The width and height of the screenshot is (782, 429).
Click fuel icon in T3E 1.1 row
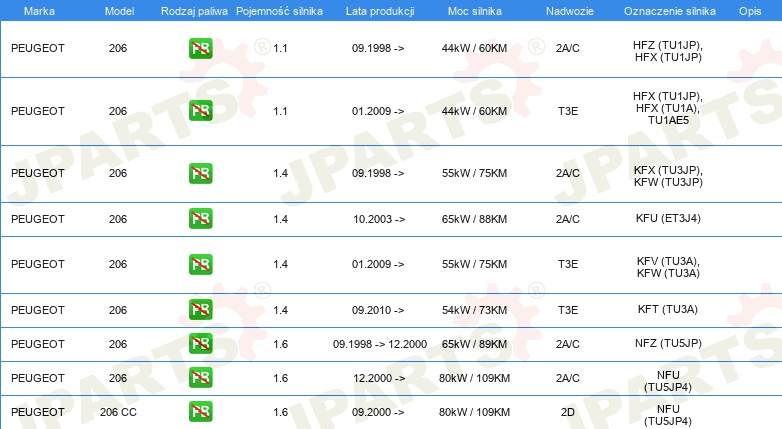pyautogui.click(x=200, y=111)
